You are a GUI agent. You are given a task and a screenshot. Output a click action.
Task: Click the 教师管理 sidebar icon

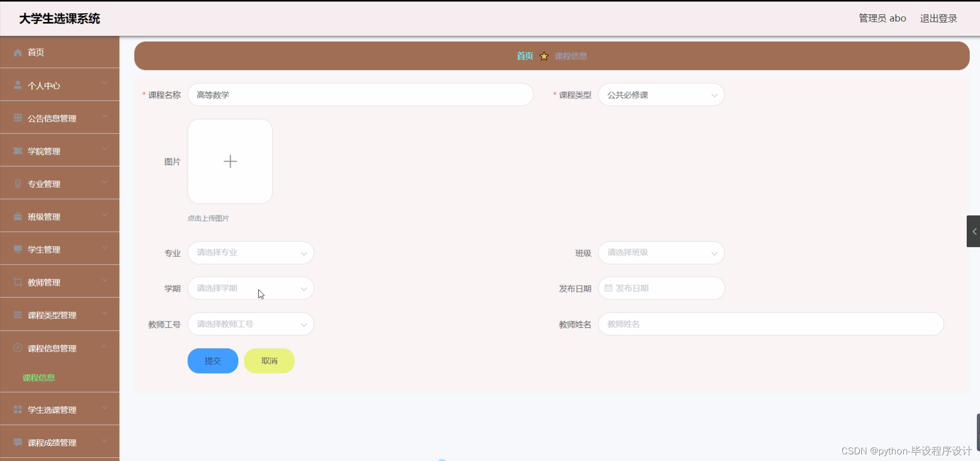click(17, 282)
